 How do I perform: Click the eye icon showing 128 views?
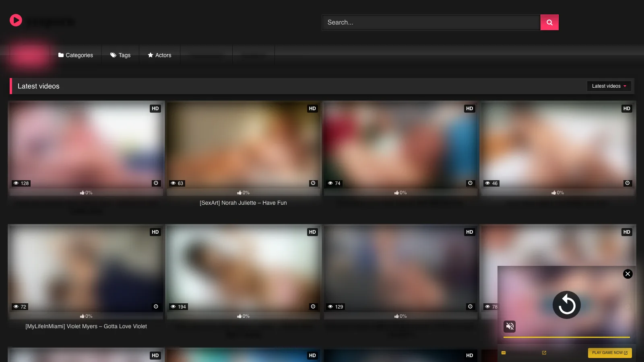tap(16, 183)
